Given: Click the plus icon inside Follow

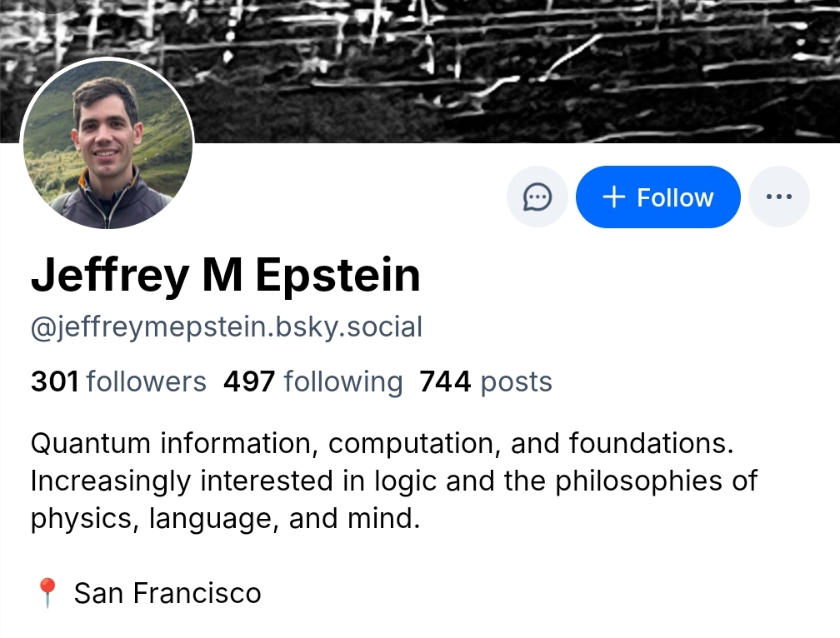Looking at the screenshot, I should tap(613, 197).
